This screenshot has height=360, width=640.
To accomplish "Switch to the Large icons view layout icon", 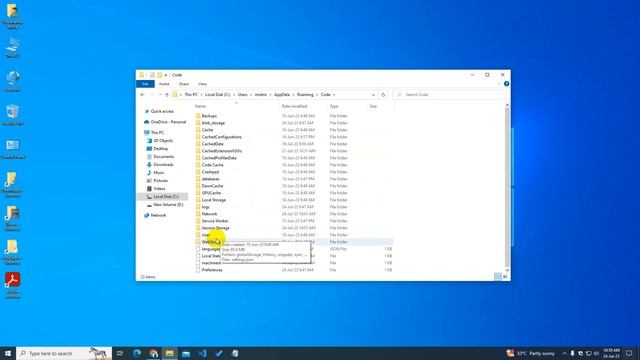I will tap(505, 277).
